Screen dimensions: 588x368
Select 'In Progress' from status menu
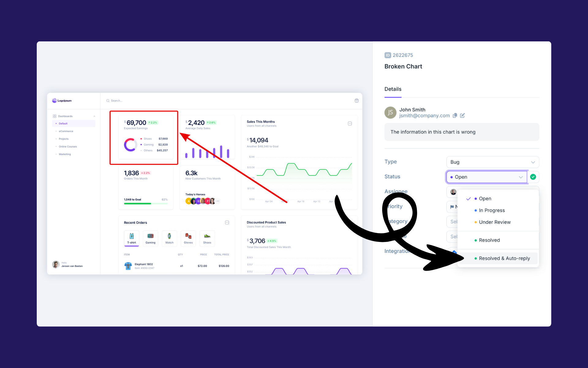click(x=492, y=210)
